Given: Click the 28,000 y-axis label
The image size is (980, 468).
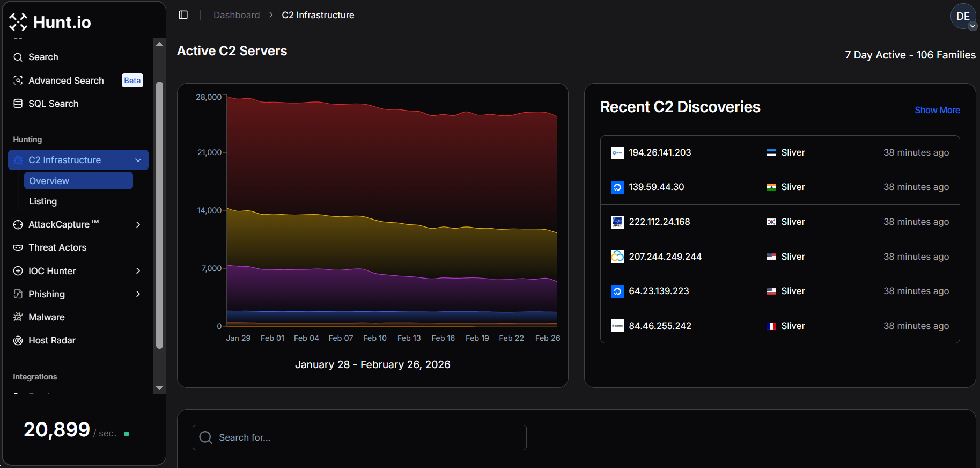Looking at the screenshot, I should [x=209, y=97].
